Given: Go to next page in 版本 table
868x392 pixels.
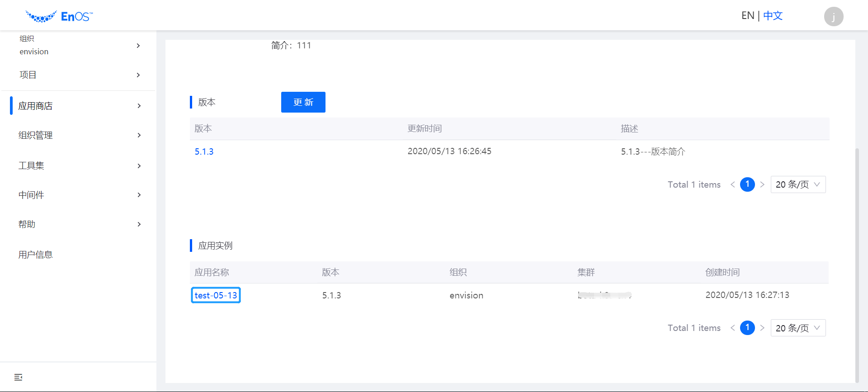Looking at the screenshot, I should [762, 184].
